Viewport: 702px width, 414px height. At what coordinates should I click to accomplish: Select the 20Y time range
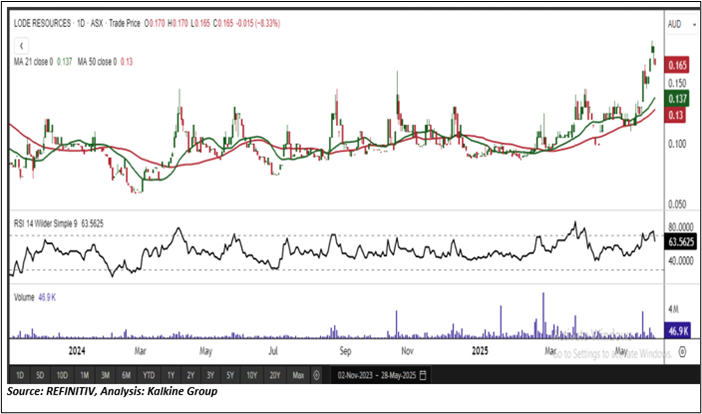[274, 375]
